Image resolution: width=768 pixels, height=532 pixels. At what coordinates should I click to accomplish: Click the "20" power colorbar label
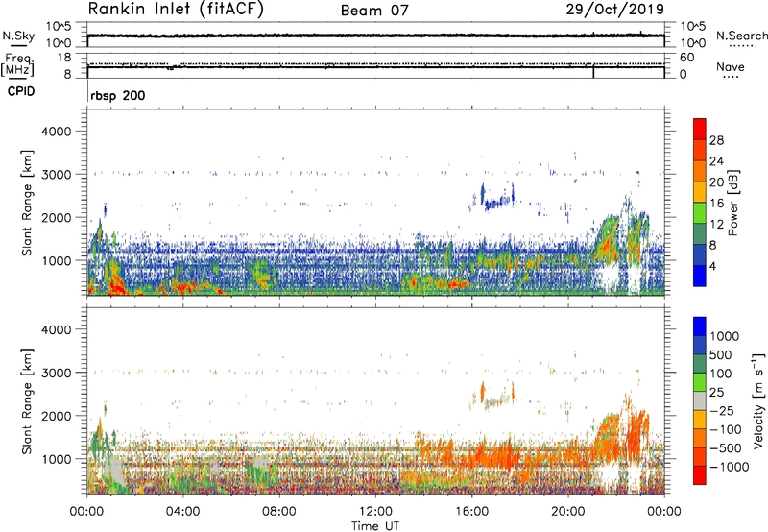(x=716, y=182)
